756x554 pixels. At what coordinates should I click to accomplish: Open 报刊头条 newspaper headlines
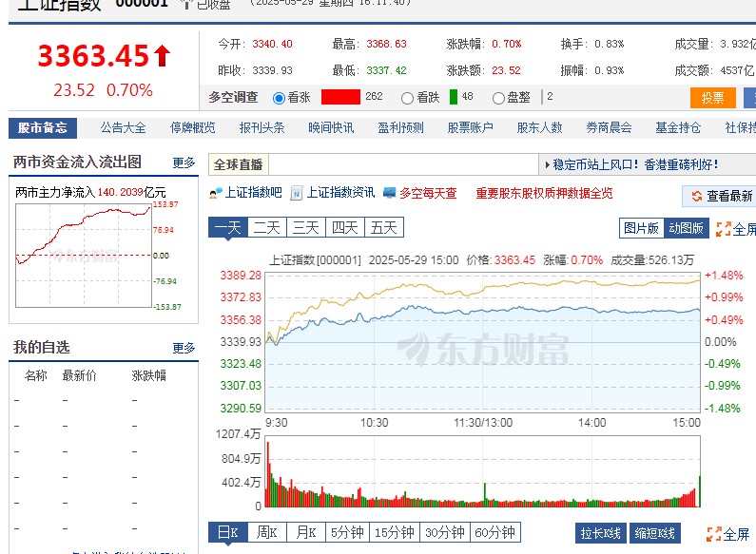point(262,128)
